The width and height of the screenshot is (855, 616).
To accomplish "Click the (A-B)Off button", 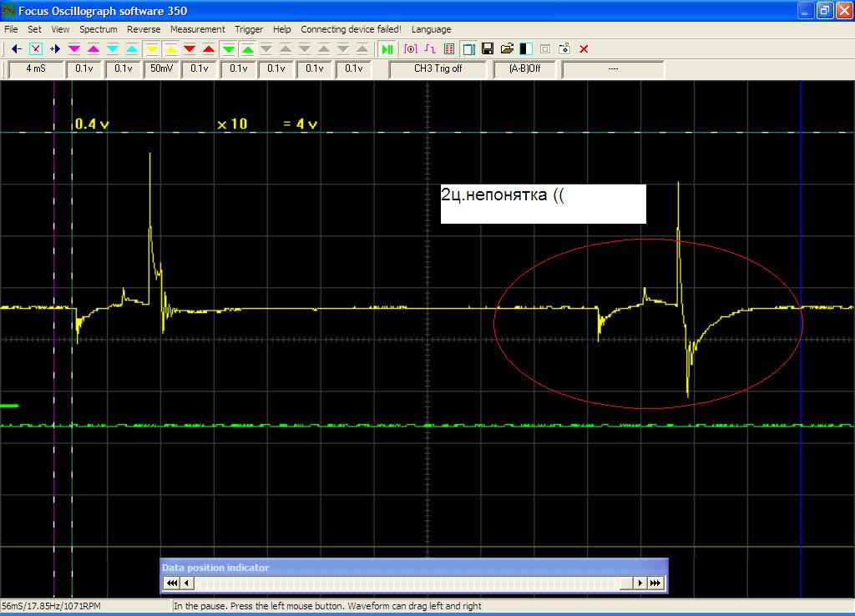I will point(524,68).
